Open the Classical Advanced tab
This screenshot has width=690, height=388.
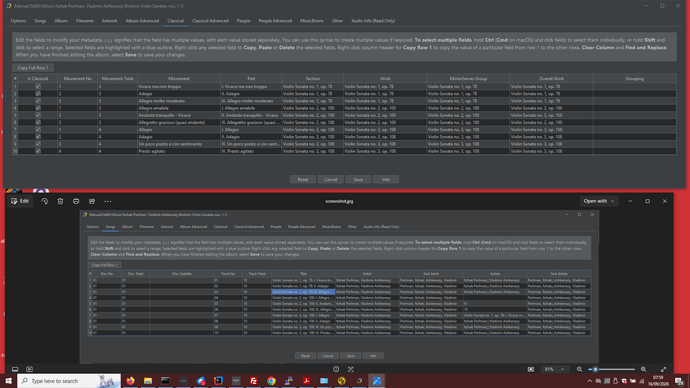(210, 21)
